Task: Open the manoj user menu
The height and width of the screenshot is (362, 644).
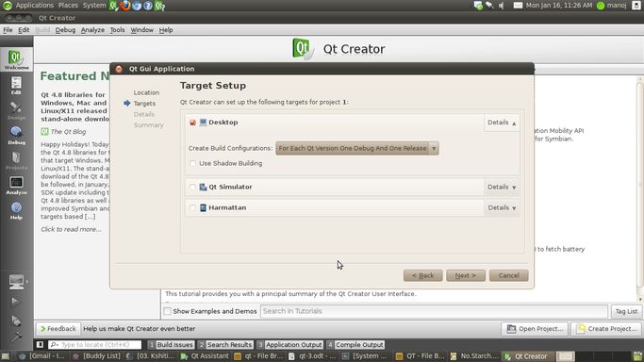Action: [612, 6]
